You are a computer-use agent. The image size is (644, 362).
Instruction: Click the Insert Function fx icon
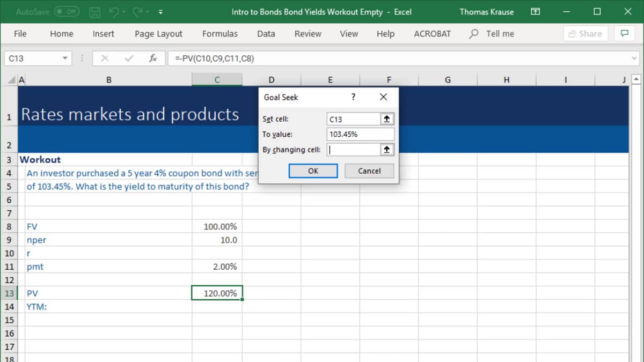pos(153,58)
